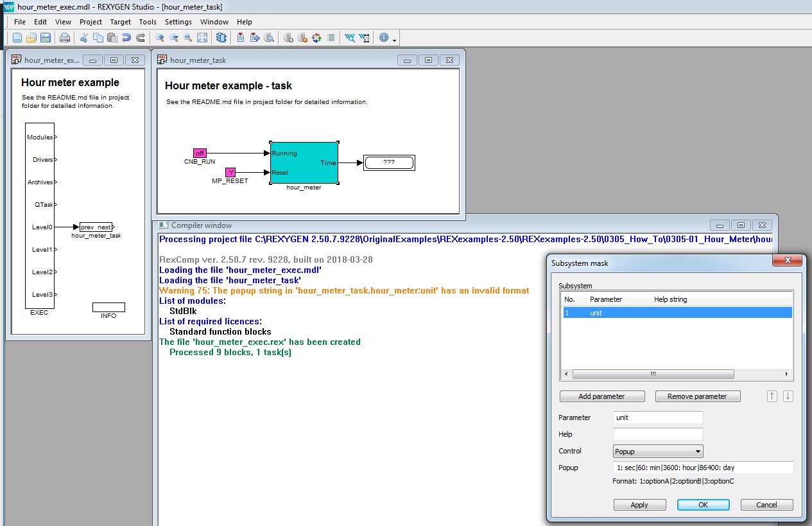
Task: Click the Warning 75 compiler message
Action: pyautogui.click(x=344, y=290)
